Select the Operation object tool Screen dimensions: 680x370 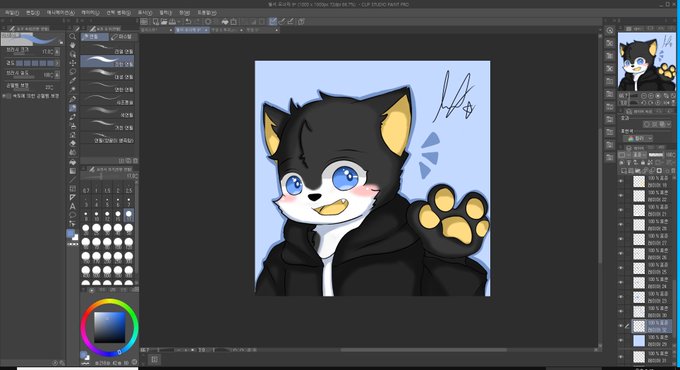[x=72, y=54]
